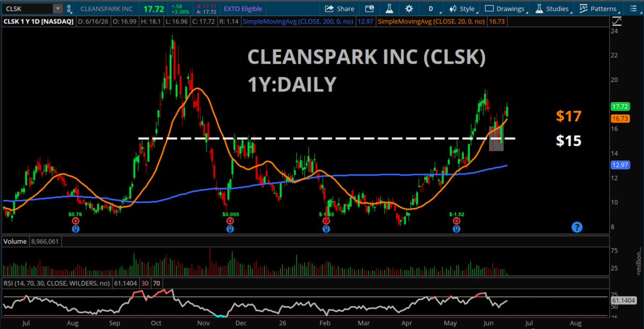
Task: Click the last price 17.72 in header
Action: coord(155,9)
